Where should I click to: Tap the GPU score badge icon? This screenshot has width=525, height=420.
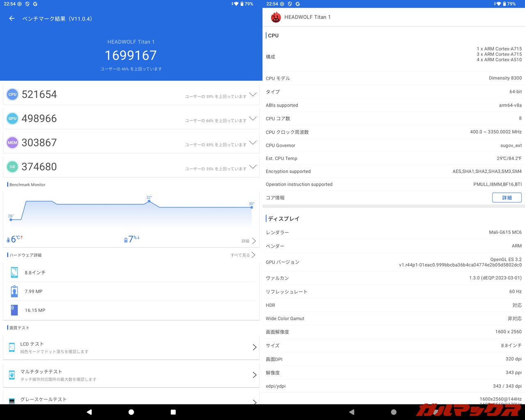[12, 119]
